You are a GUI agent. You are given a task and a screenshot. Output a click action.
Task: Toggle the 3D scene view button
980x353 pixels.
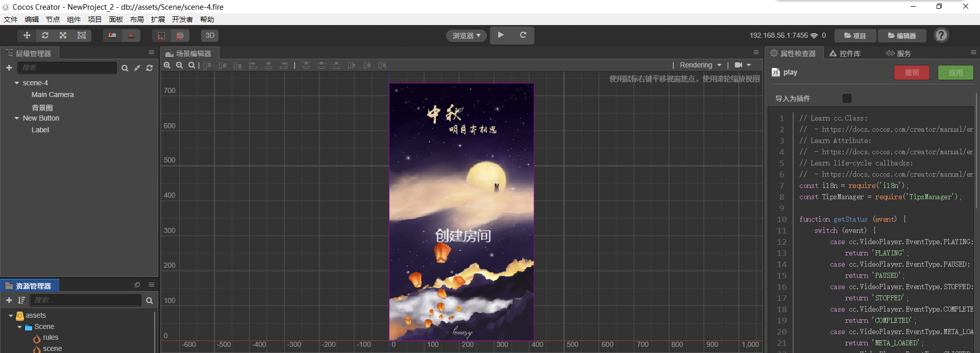[x=210, y=35]
